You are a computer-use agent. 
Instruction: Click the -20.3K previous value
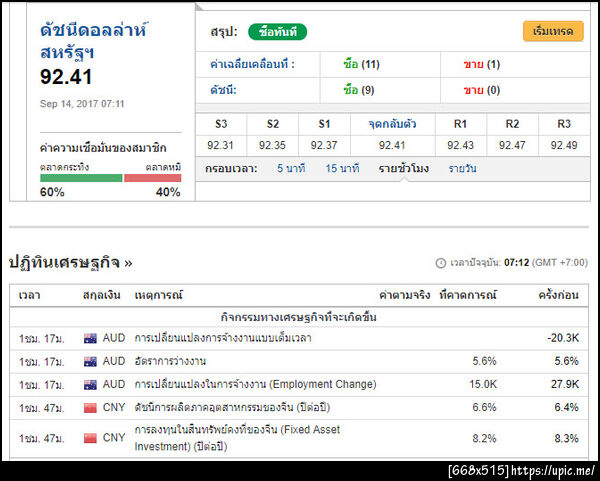[x=563, y=338]
